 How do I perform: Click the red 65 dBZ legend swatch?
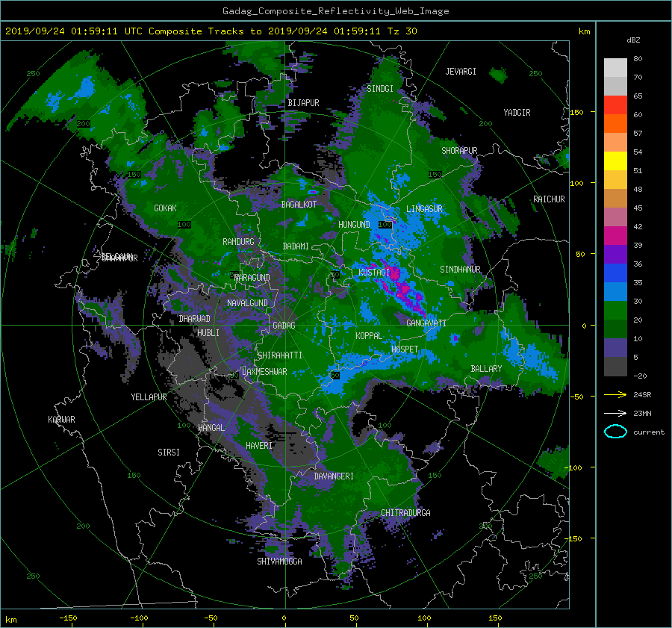tap(615, 105)
